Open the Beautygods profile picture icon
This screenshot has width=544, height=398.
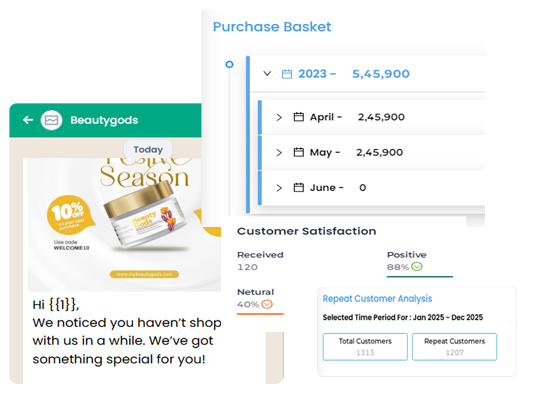coord(51,120)
